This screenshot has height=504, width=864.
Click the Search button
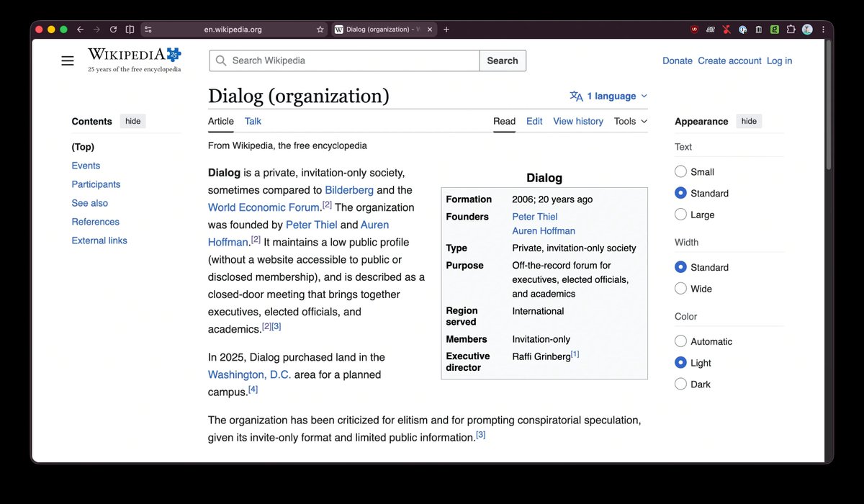(x=503, y=60)
